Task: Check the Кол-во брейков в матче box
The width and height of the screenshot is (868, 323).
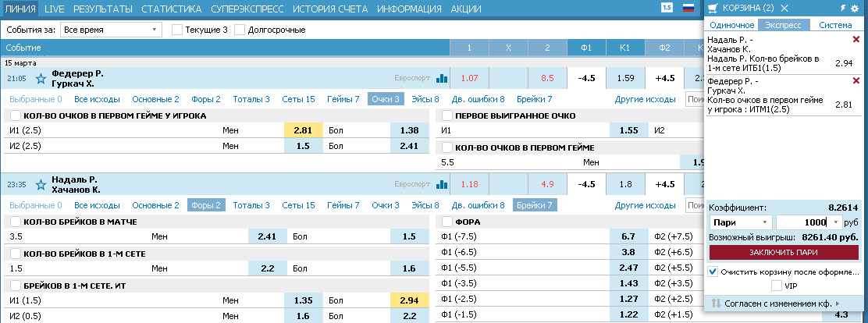Action: (16, 222)
